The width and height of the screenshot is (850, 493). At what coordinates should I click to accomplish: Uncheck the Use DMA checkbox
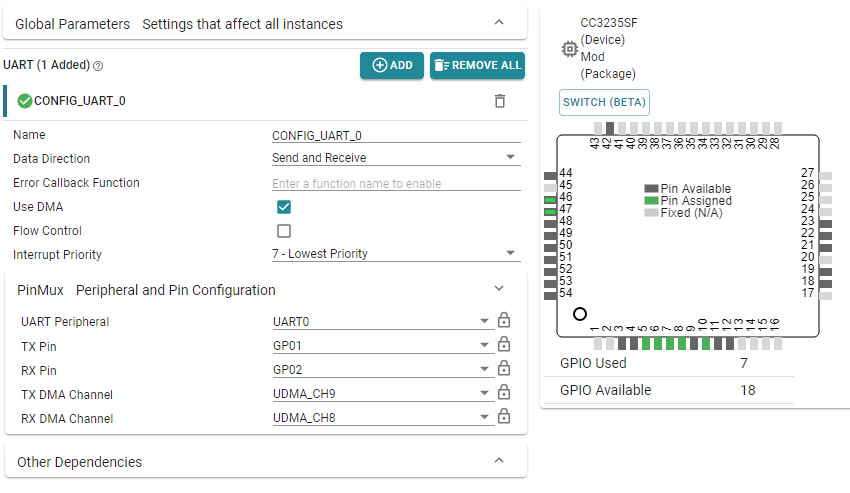tap(284, 207)
